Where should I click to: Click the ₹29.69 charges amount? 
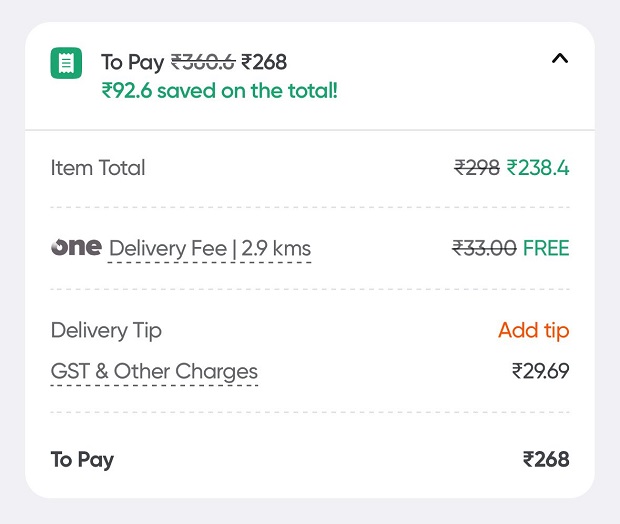(x=540, y=372)
